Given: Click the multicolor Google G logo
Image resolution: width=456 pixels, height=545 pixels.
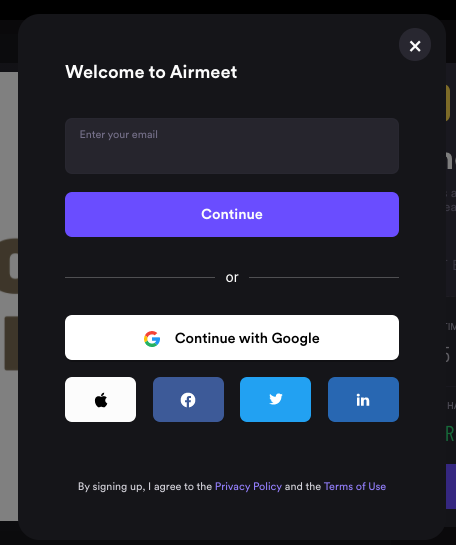Looking at the screenshot, I should pyautogui.click(x=152, y=339).
